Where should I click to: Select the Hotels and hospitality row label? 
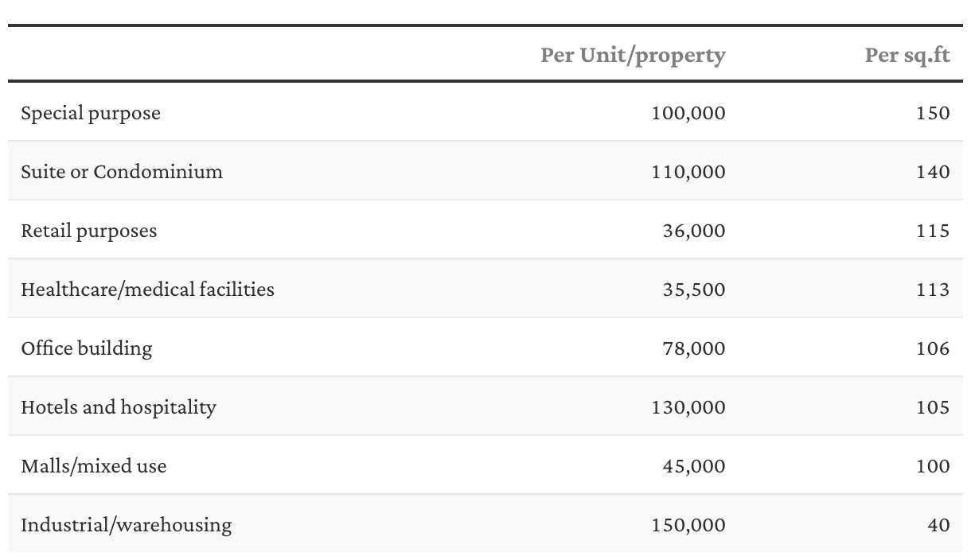coord(119,407)
